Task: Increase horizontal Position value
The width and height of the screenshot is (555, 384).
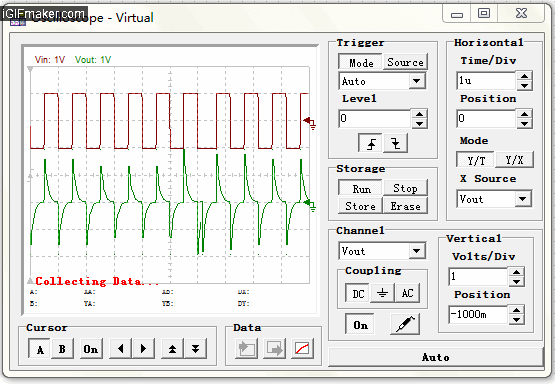Action: tap(525, 114)
